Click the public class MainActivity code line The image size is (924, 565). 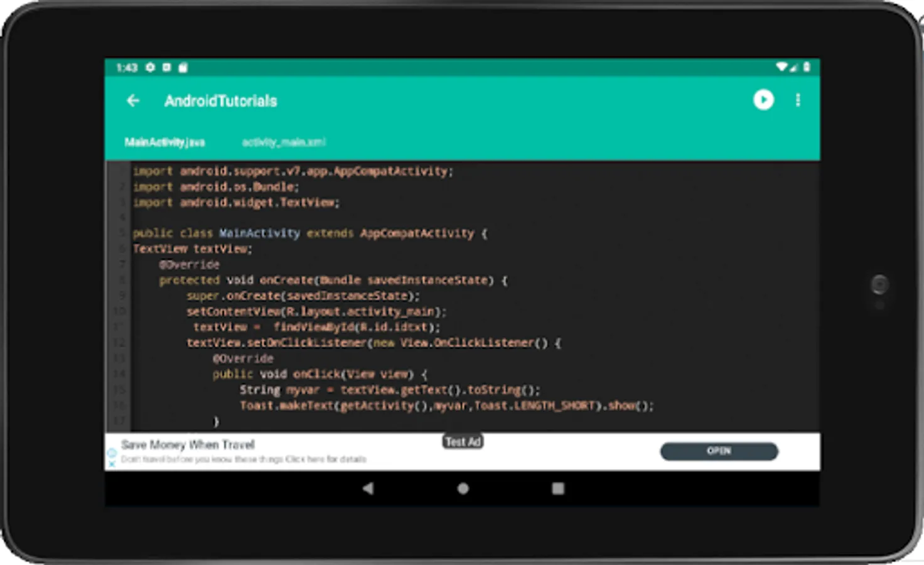click(309, 234)
